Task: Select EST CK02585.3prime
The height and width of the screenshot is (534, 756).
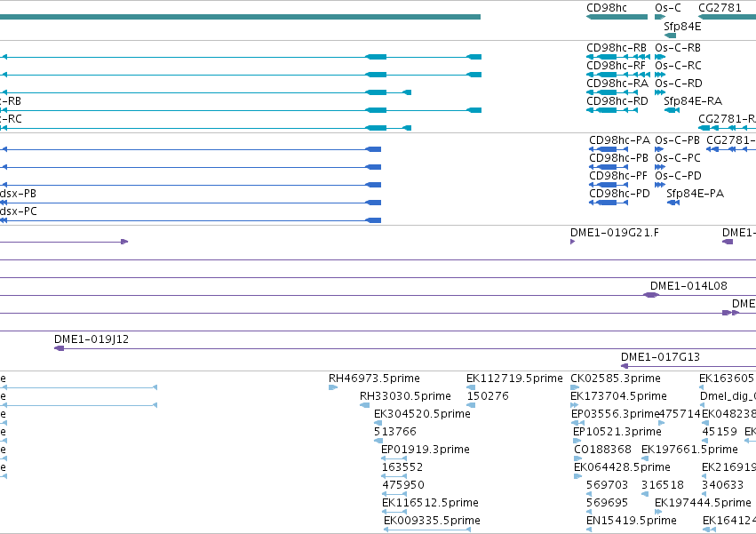Action: tap(574, 387)
